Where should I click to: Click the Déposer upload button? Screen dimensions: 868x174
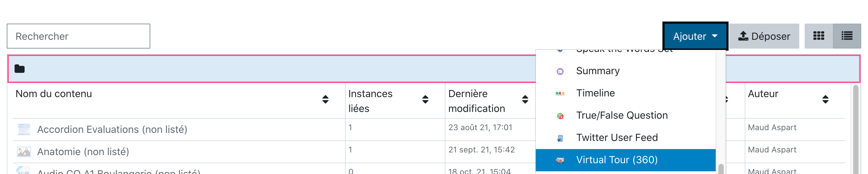click(x=764, y=36)
